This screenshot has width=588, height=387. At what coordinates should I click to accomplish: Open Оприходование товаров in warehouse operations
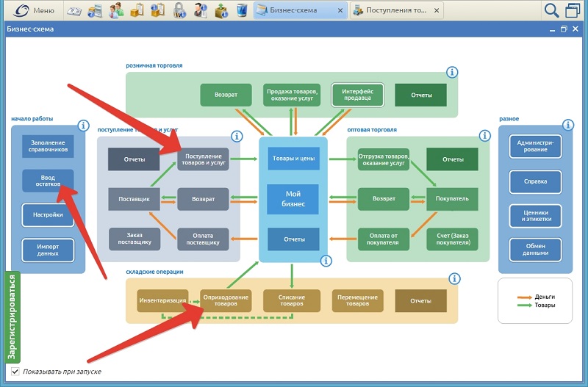[225, 300]
